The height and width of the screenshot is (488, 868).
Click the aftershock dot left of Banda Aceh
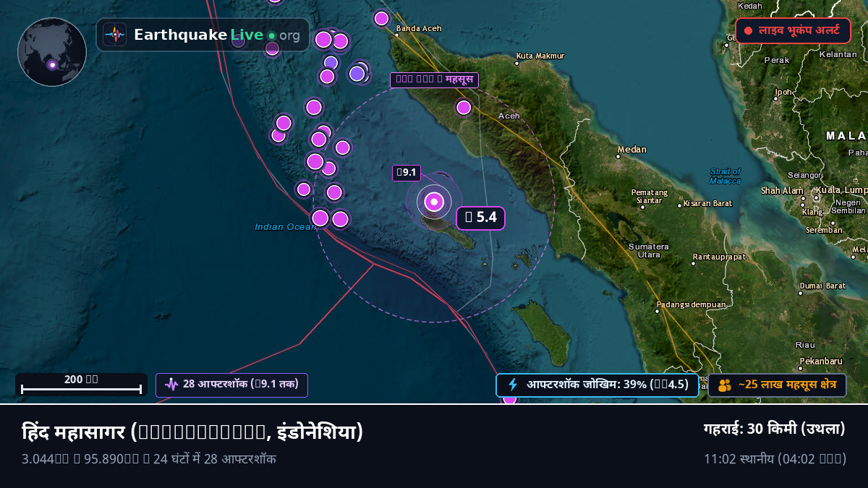coord(381,19)
